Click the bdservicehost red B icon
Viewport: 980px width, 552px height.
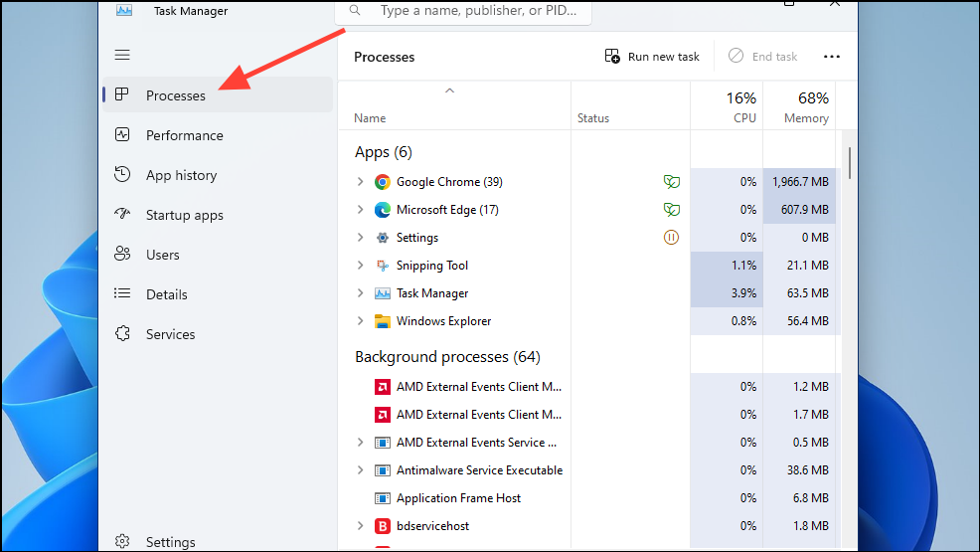click(383, 526)
